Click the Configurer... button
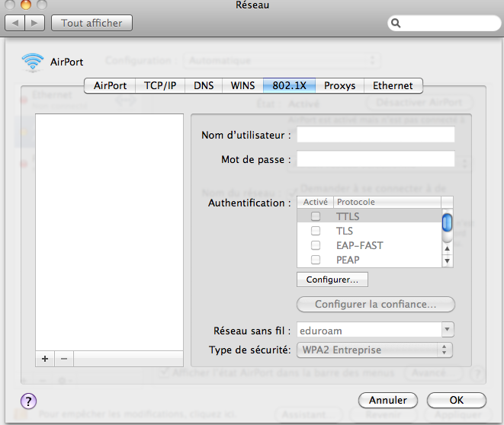The width and height of the screenshot is (504, 425). (x=332, y=280)
